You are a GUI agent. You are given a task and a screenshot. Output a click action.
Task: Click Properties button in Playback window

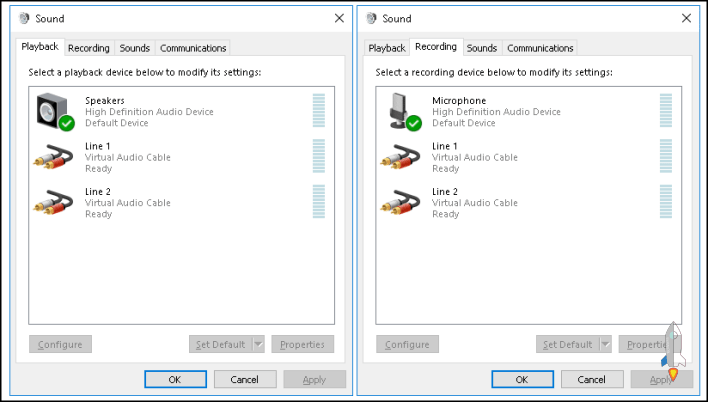[x=302, y=344]
